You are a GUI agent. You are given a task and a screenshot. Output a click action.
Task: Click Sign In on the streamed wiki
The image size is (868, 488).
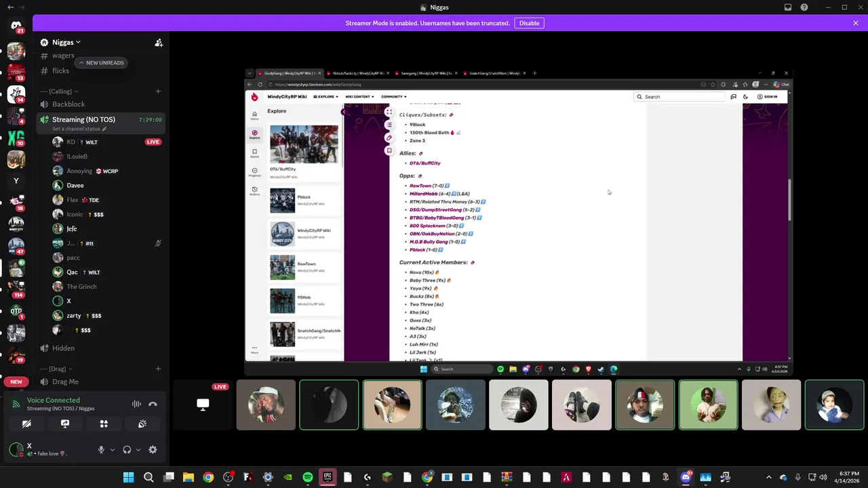click(x=768, y=97)
